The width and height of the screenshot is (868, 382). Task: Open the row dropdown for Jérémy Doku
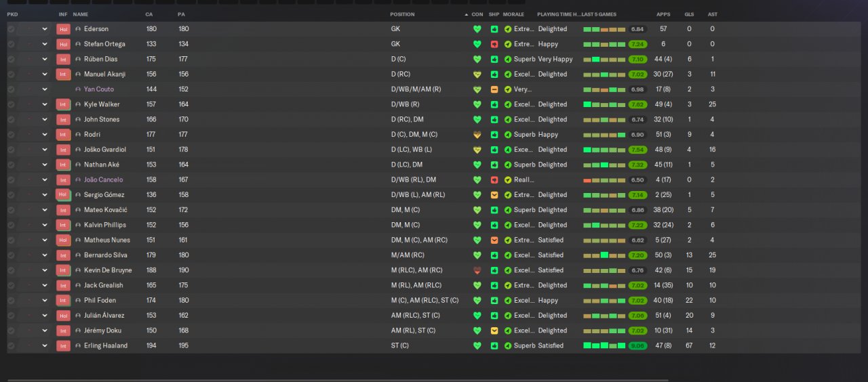45,331
